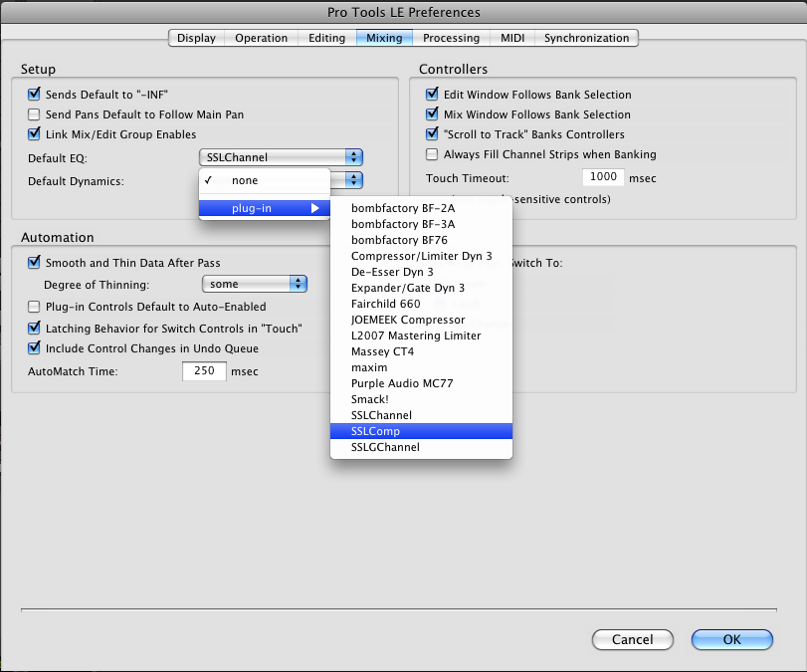Go to the Editing tab
807x672 pixels.
(x=326, y=38)
